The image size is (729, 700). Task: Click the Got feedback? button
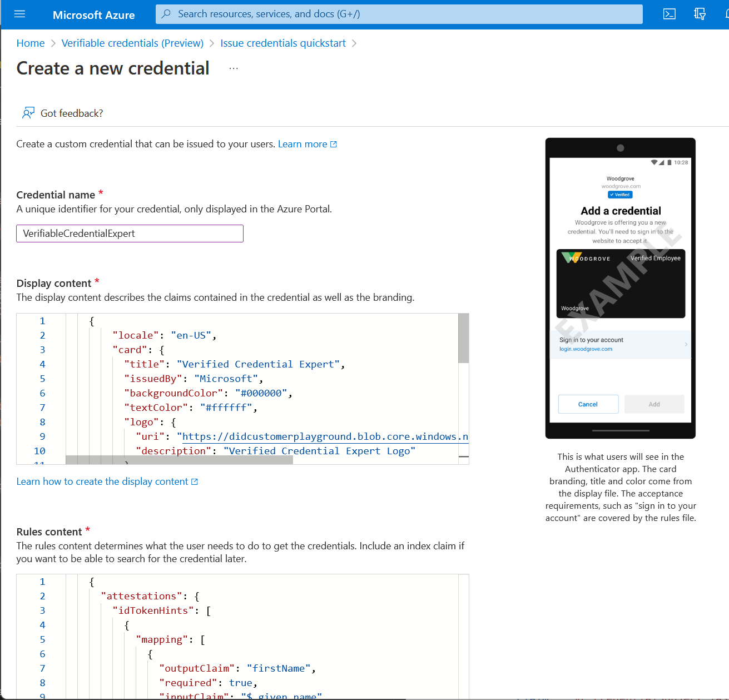pyautogui.click(x=62, y=113)
